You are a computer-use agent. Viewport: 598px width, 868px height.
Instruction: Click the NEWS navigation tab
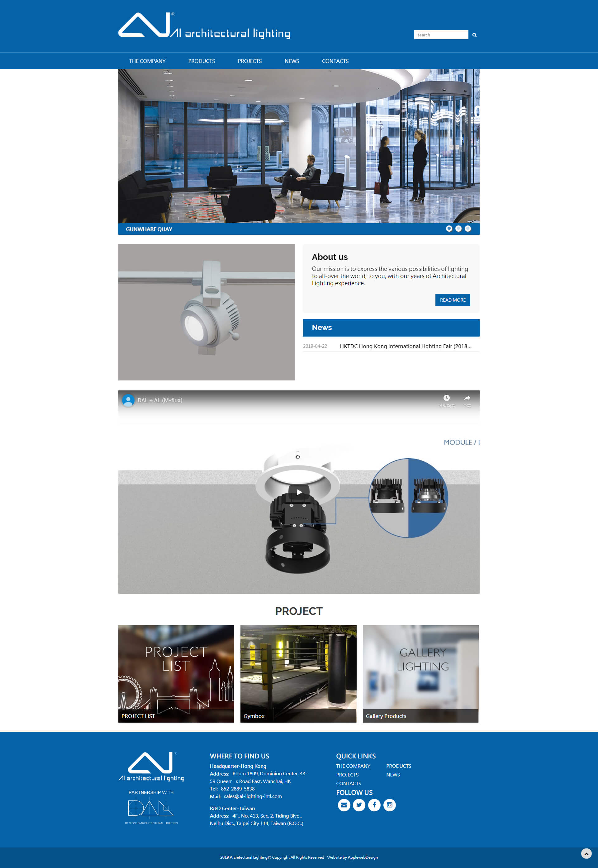click(x=291, y=61)
